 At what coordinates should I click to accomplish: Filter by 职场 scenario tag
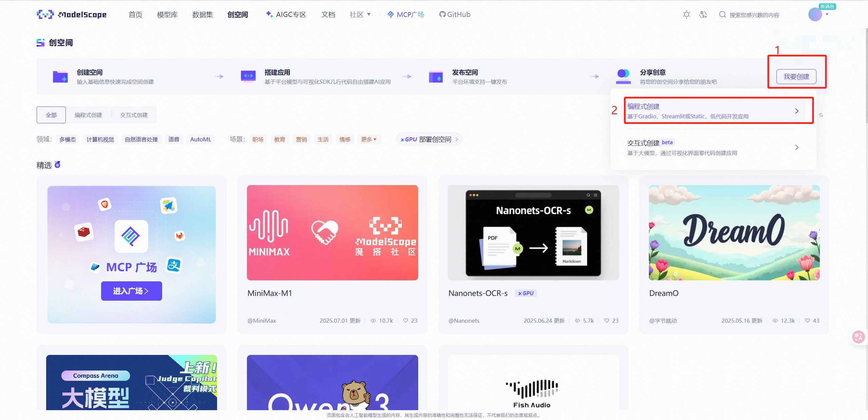click(x=258, y=139)
